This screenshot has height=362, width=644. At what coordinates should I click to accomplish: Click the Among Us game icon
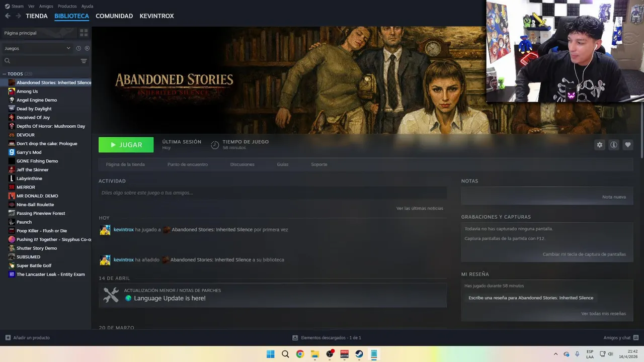coord(12,92)
